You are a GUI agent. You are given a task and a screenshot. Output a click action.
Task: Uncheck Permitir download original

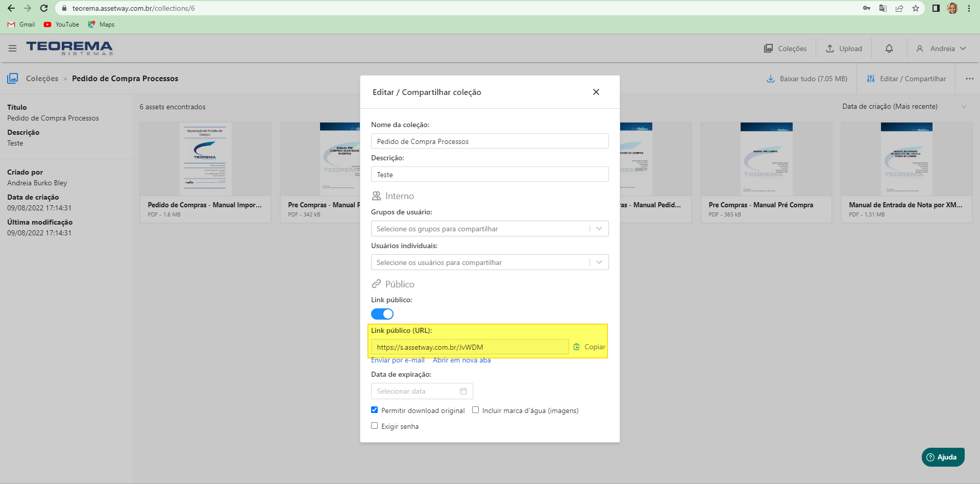(x=375, y=409)
